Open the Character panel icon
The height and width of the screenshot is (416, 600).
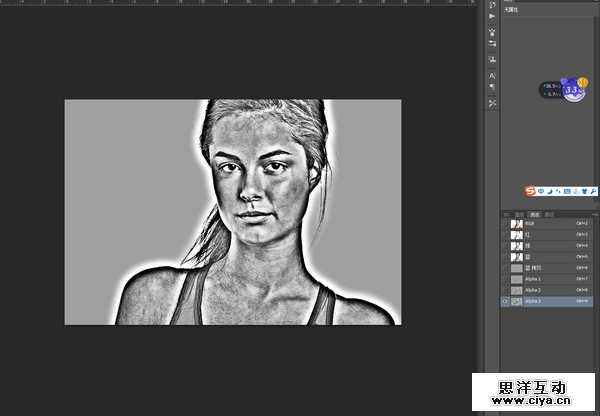pyautogui.click(x=493, y=75)
